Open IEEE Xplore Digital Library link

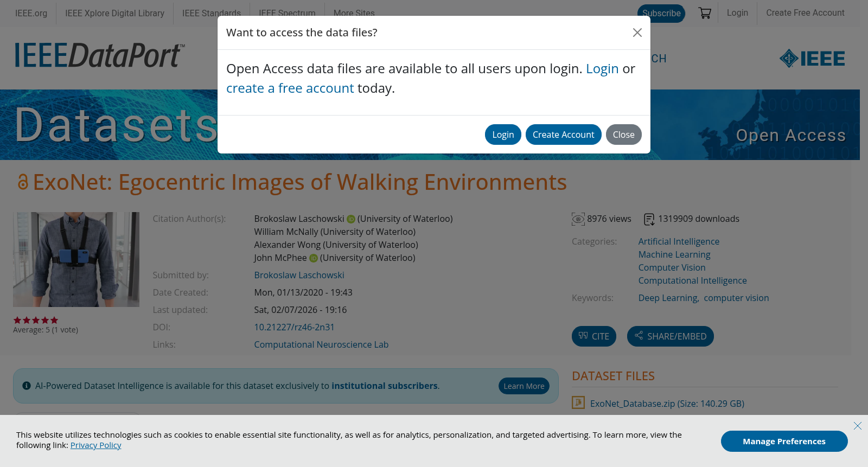(x=114, y=13)
